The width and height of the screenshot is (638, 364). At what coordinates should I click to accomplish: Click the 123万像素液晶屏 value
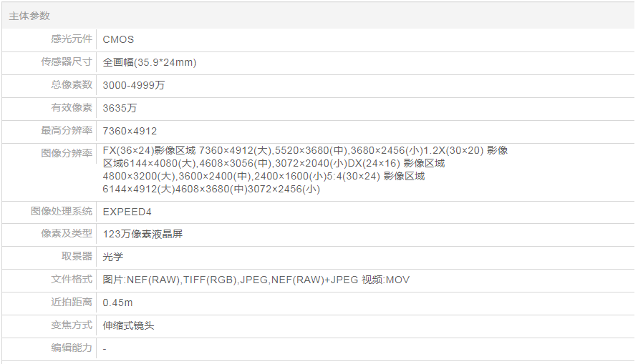click(142, 234)
